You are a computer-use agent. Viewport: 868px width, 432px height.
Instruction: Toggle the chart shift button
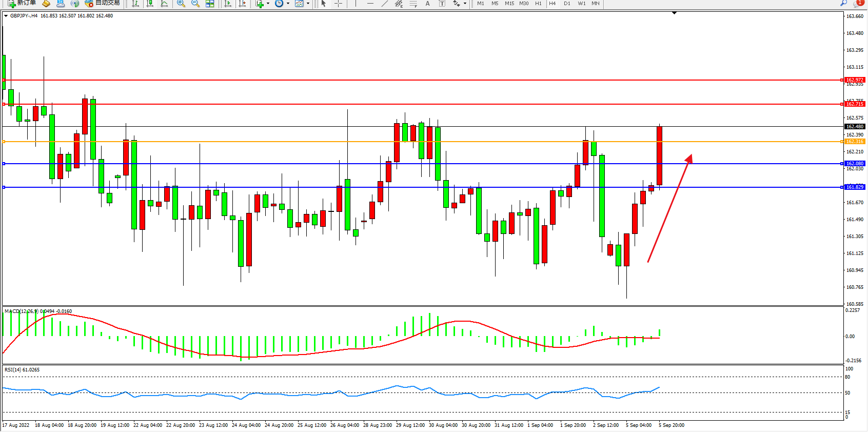click(242, 3)
